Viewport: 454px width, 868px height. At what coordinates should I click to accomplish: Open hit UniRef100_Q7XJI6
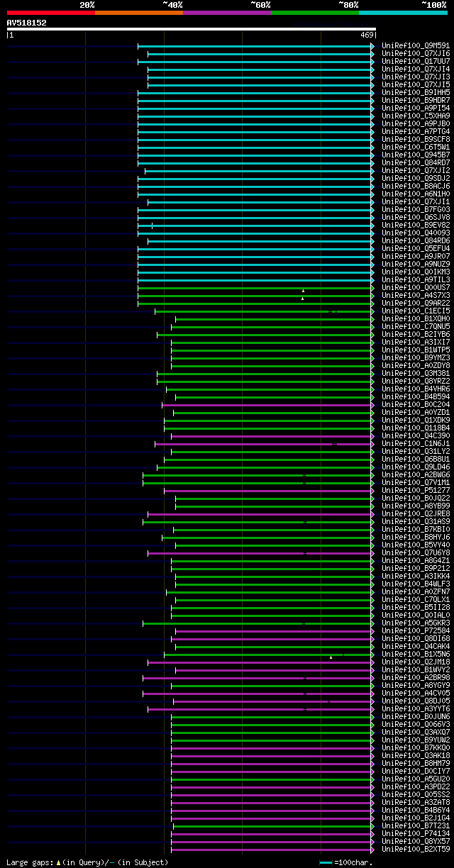416,54
